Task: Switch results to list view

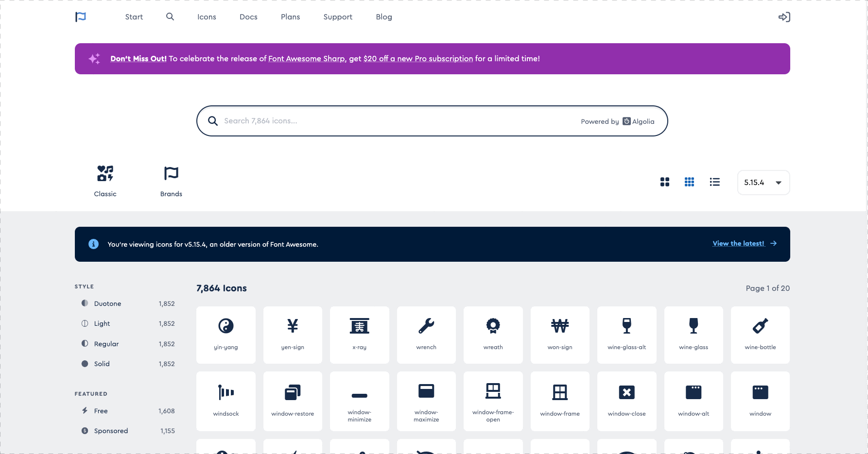Action: click(x=714, y=182)
